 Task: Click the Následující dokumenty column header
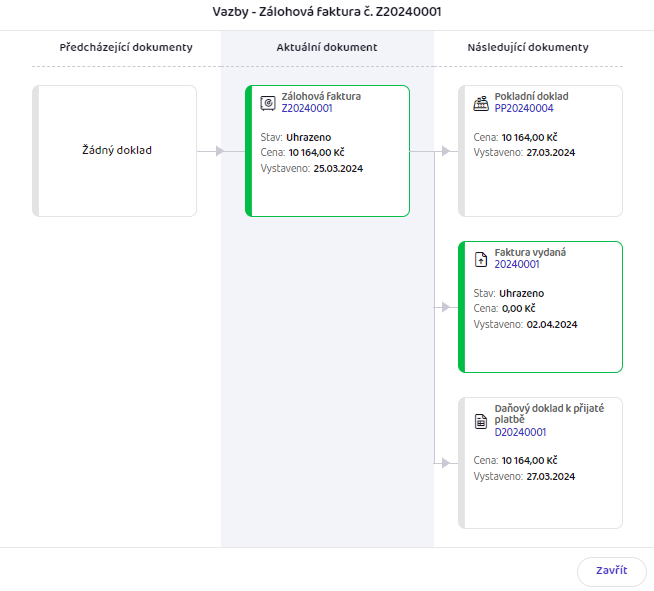[528, 47]
